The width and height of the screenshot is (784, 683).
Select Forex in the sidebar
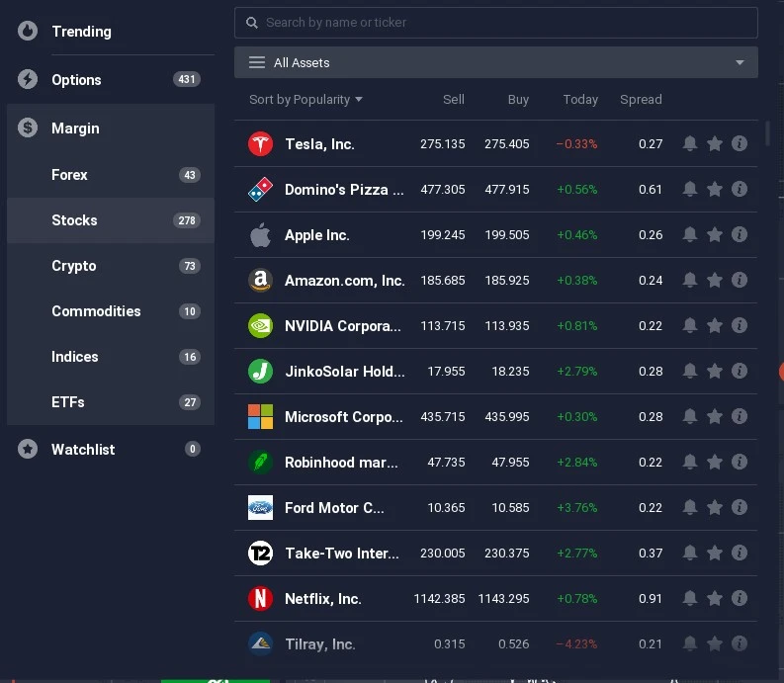point(111,175)
